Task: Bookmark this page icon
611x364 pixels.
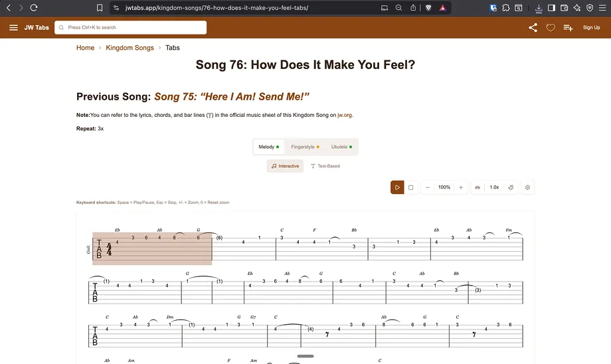Action: (x=100, y=8)
